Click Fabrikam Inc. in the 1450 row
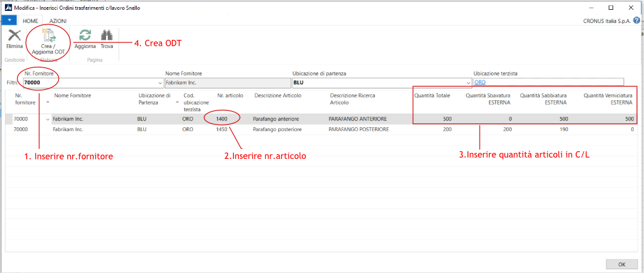The image size is (644, 273). click(68, 129)
